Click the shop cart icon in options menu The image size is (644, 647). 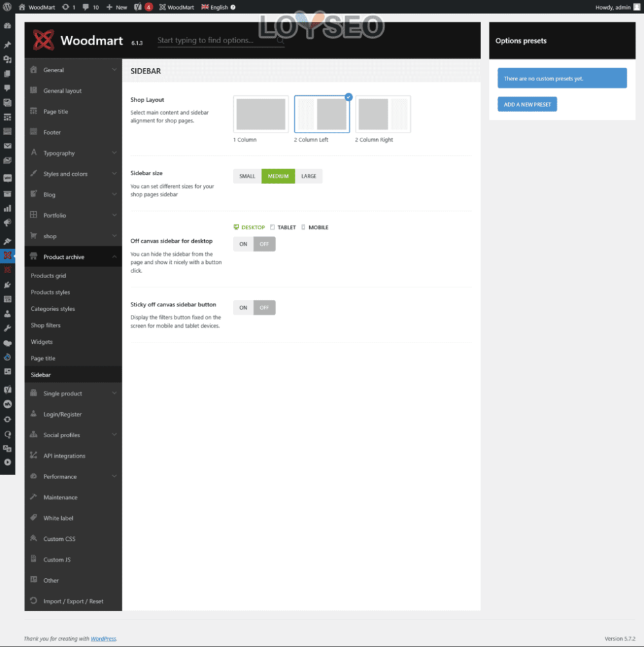click(x=33, y=236)
